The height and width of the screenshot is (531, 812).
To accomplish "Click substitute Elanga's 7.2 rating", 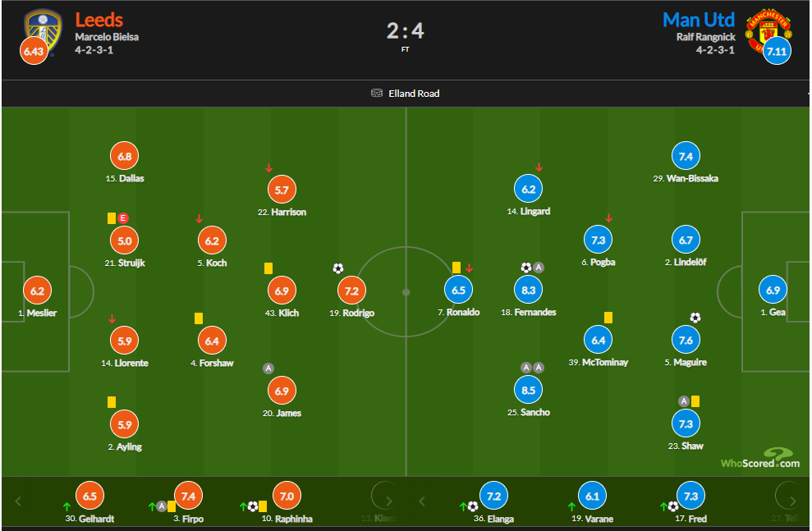I will (494, 497).
